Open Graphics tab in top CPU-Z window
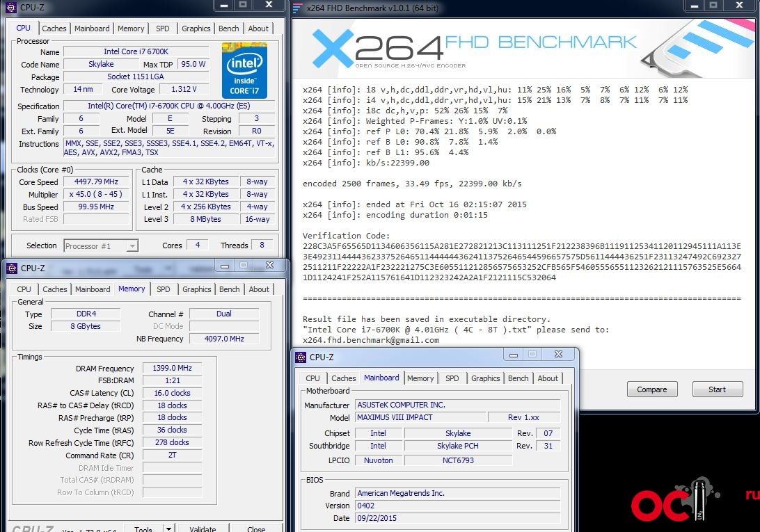 click(196, 29)
